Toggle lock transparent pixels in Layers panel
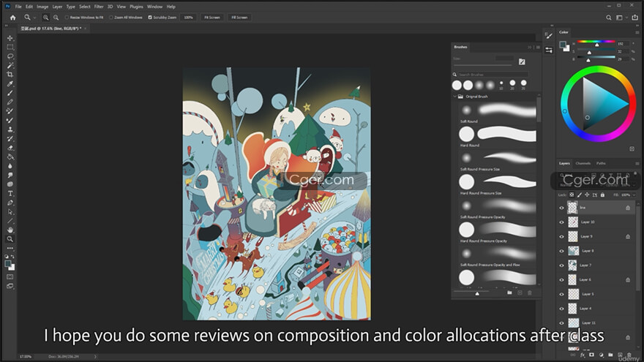Screen dimensions: 644x362 572,195
